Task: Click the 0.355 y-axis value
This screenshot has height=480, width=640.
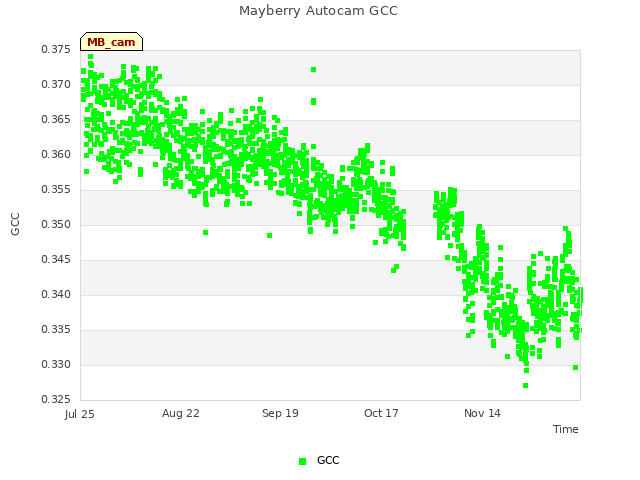Action: 56,190
